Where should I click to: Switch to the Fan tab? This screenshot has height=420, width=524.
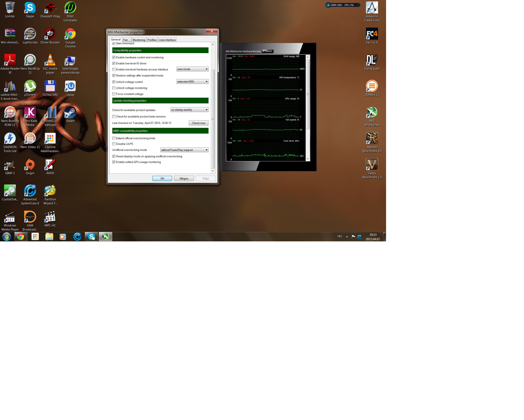(125, 40)
